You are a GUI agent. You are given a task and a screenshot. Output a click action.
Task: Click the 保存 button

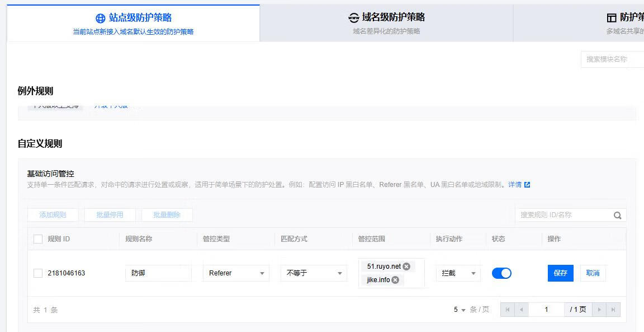560,273
